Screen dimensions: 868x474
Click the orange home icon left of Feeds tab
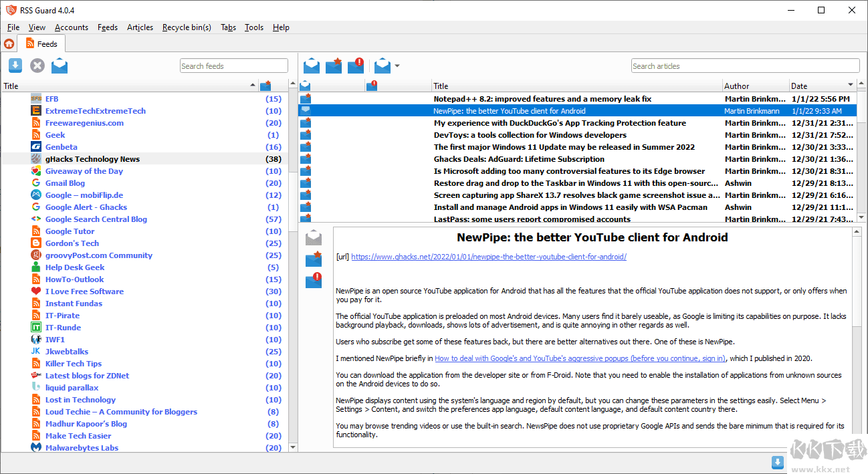(9, 44)
